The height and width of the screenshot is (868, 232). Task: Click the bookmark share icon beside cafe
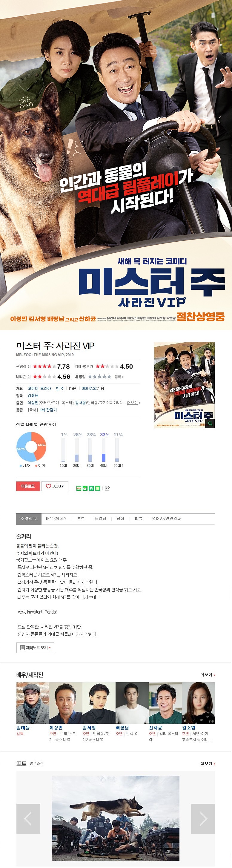point(91,488)
